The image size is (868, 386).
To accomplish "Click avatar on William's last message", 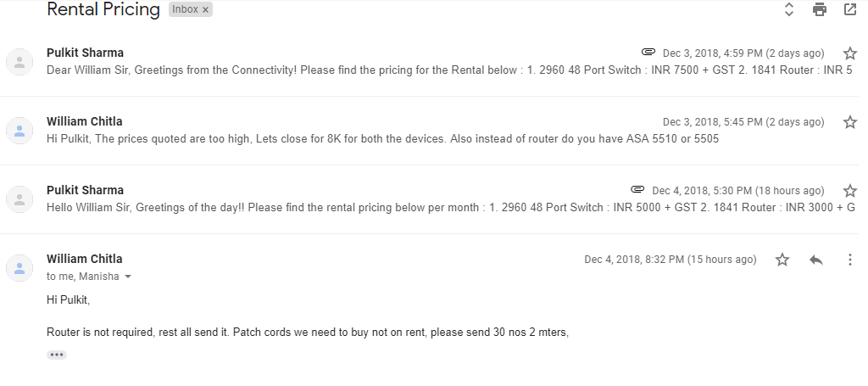I will pyautogui.click(x=19, y=267).
